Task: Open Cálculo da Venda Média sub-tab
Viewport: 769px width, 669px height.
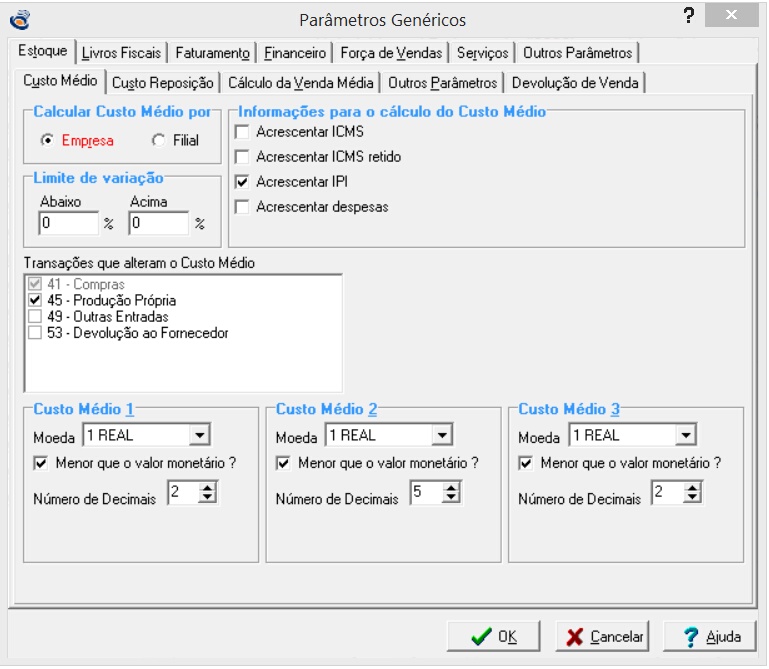Action: point(301,83)
